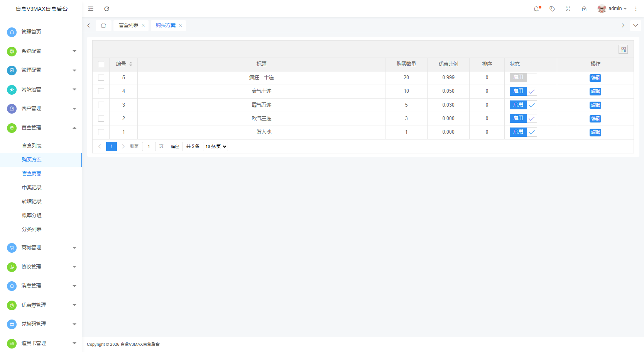644x352 pixels.
Task: Click the 消息管理 bell icon
Action: click(x=12, y=286)
